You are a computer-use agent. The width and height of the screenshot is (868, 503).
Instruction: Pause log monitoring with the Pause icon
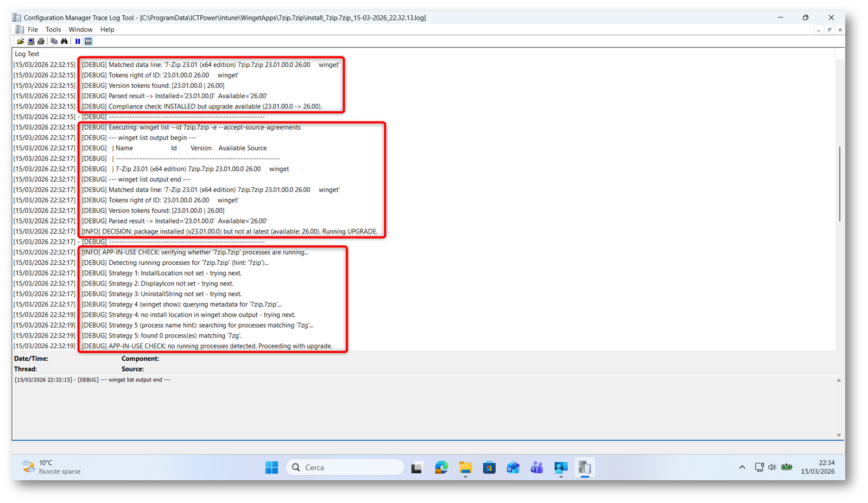[x=78, y=41]
